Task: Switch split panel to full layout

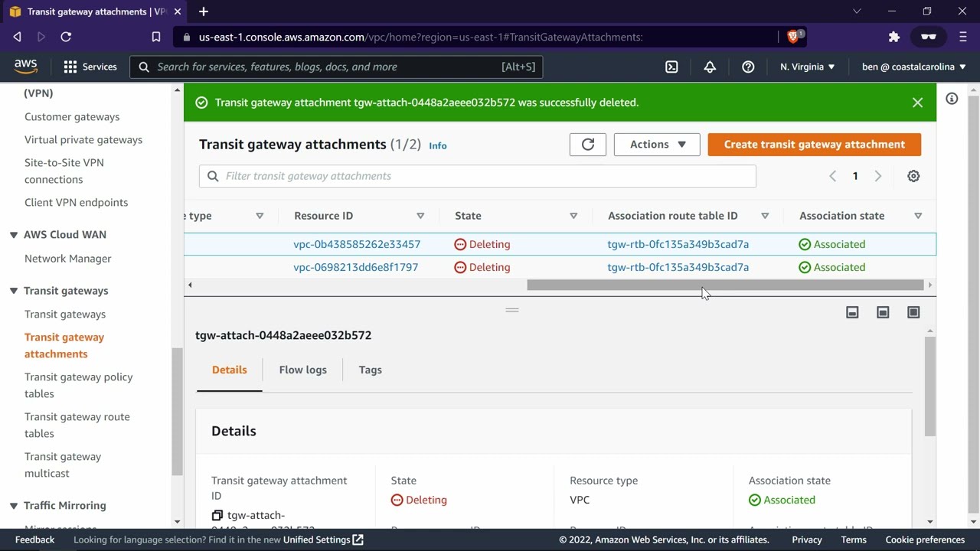Action: coord(913,312)
